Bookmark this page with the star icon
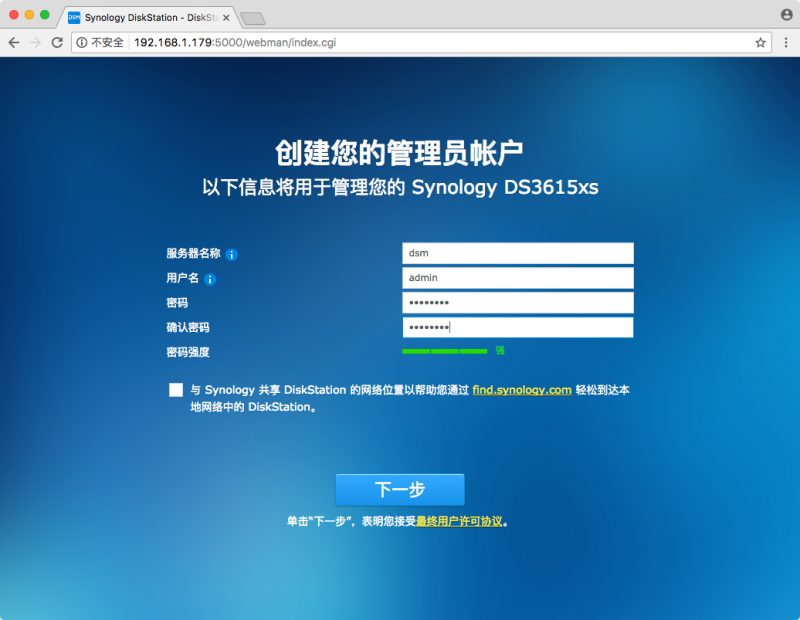This screenshot has height=620, width=800. pos(760,43)
